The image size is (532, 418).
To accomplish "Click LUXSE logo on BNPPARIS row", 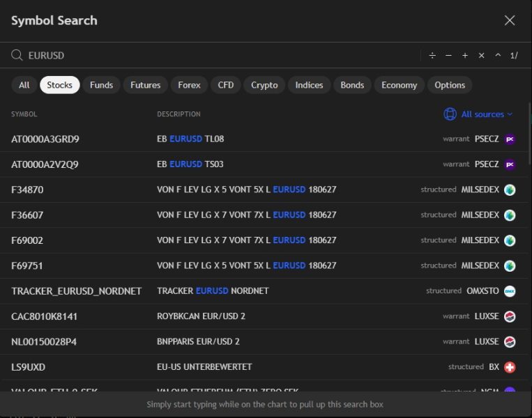I will pos(510,342).
